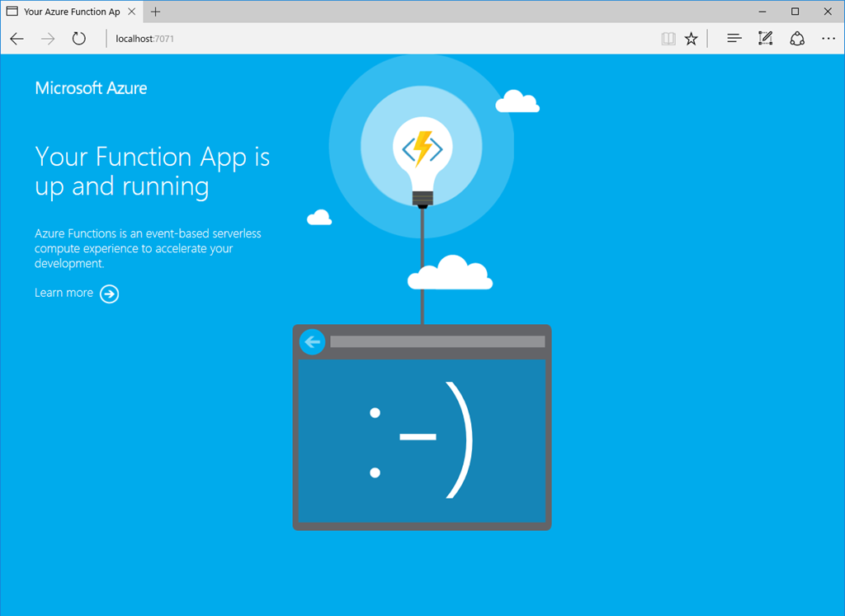Open the Share icon in toolbar
The image size is (845, 616).
click(797, 39)
